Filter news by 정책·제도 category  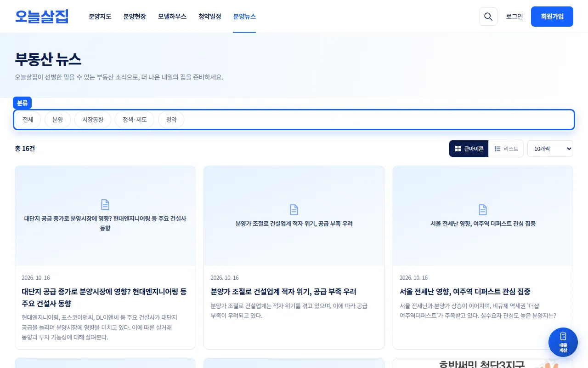pyautogui.click(x=135, y=120)
